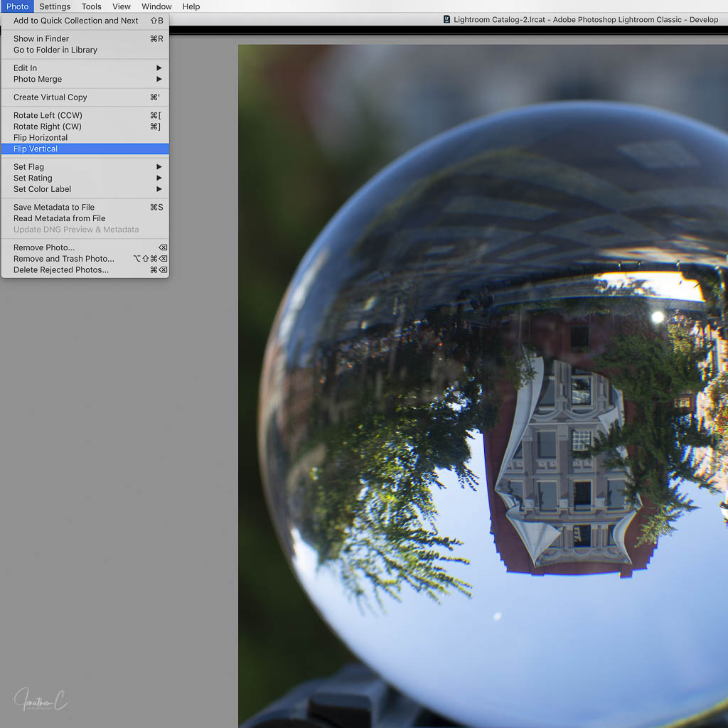
Task: Click the catalog document icon in title bar
Action: pos(446,20)
